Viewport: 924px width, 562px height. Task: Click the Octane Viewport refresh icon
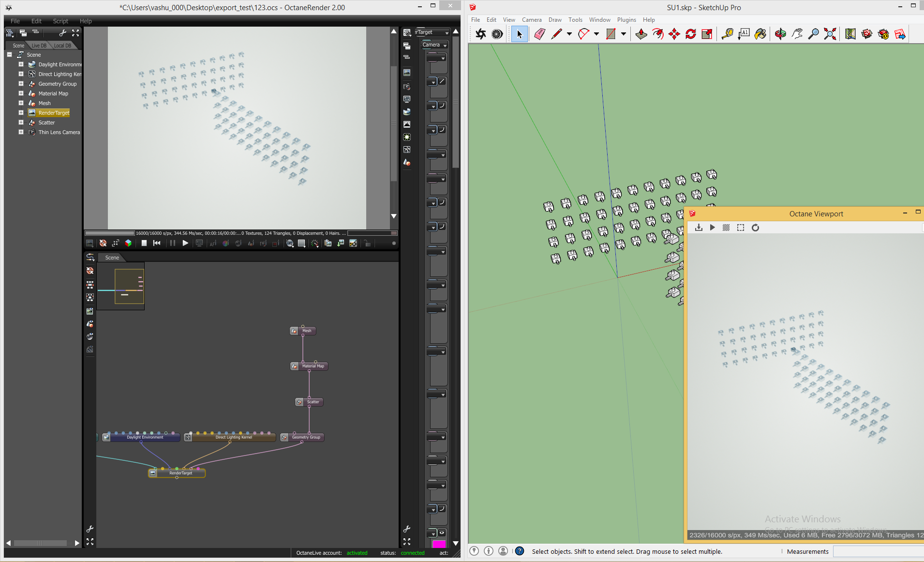(x=755, y=228)
